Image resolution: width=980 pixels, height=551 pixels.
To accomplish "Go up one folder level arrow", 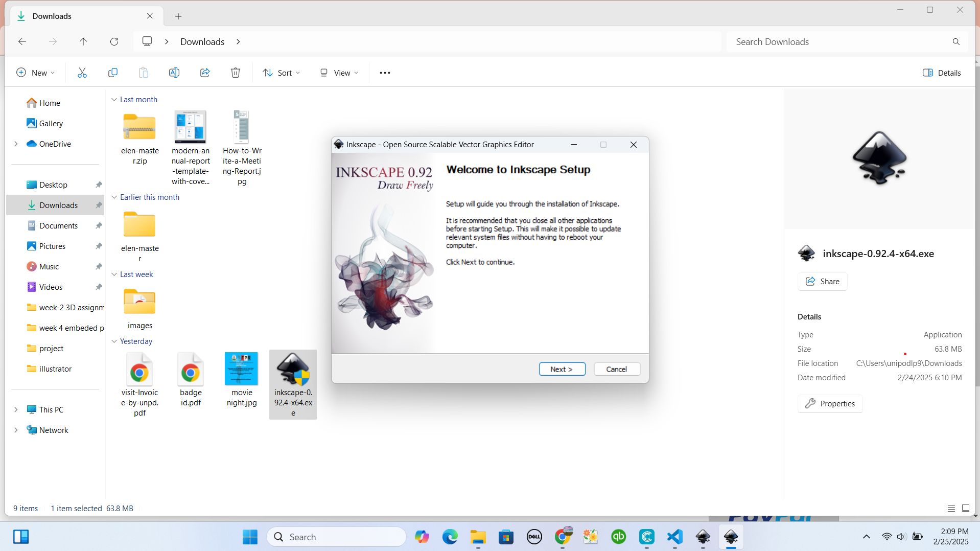I will (83, 41).
